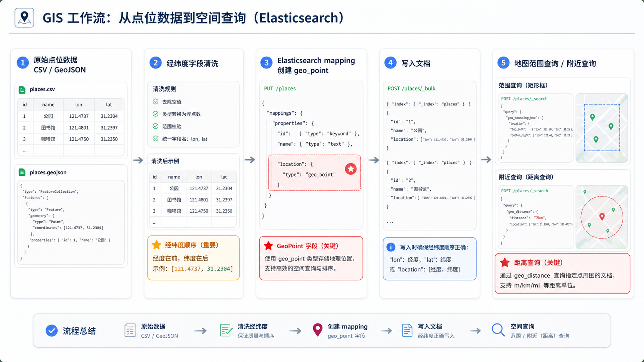
Task: Click the blue info icon beside 写入时确保经纬度顺序正确
Action: [x=391, y=247]
